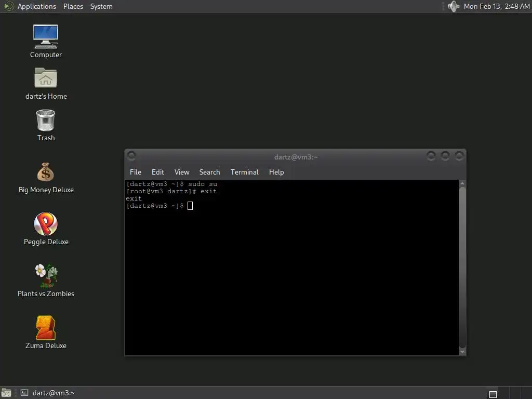Open the terminal File menu
The image size is (532, 399).
coord(136,172)
